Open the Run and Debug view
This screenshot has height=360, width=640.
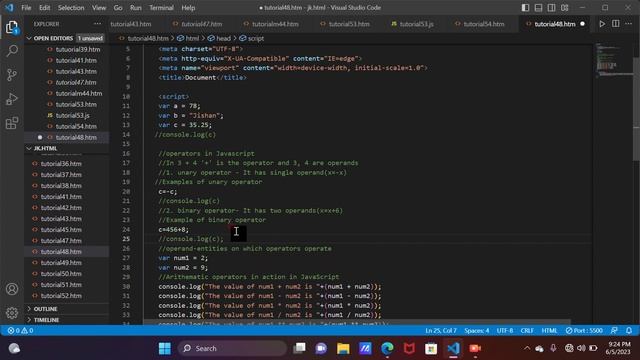(x=12, y=99)
